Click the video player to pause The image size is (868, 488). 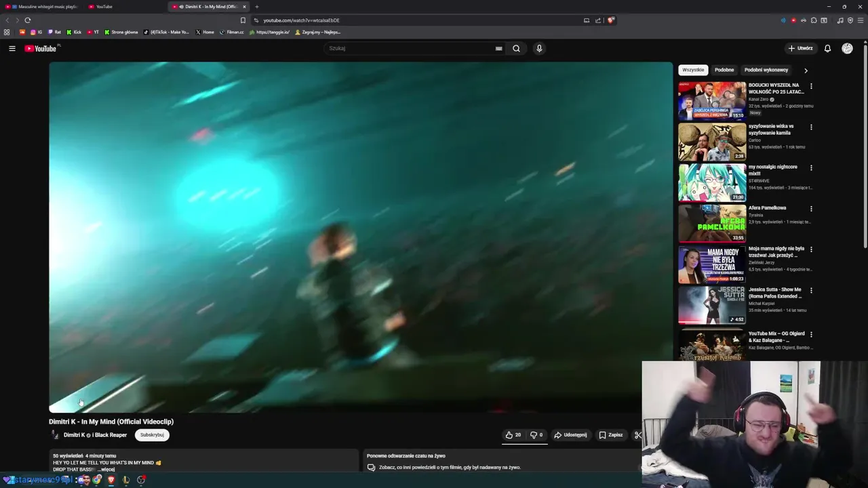pos(361,237)
